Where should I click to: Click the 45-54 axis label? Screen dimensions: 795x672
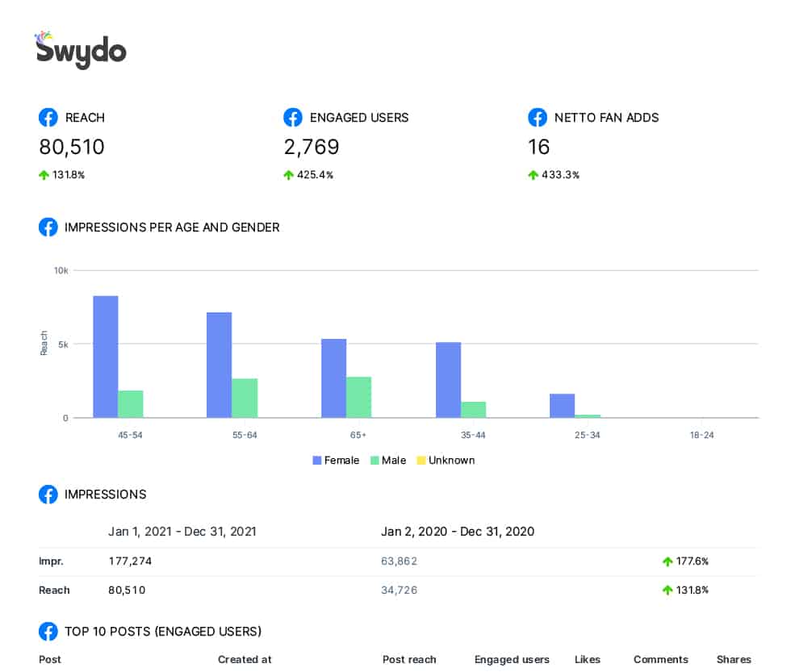[x=130, y=435]
